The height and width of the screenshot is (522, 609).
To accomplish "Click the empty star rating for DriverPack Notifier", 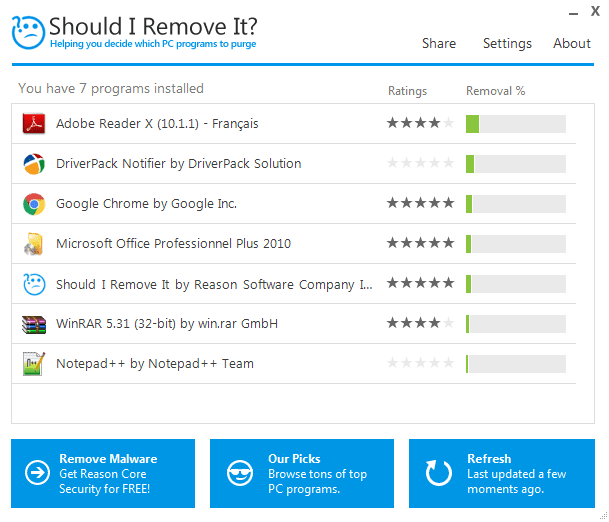I will (x=420, y=162).
